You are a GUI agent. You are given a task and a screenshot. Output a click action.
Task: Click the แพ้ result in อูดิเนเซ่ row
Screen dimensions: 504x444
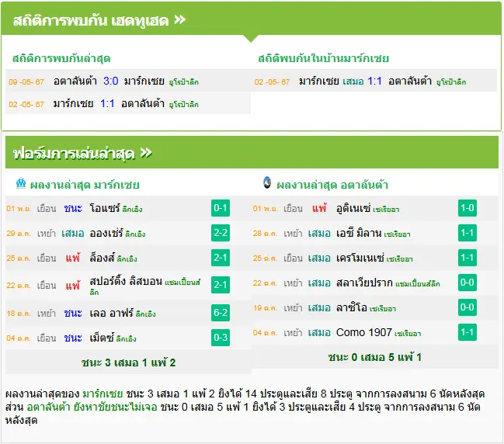(x=319, y=208)
